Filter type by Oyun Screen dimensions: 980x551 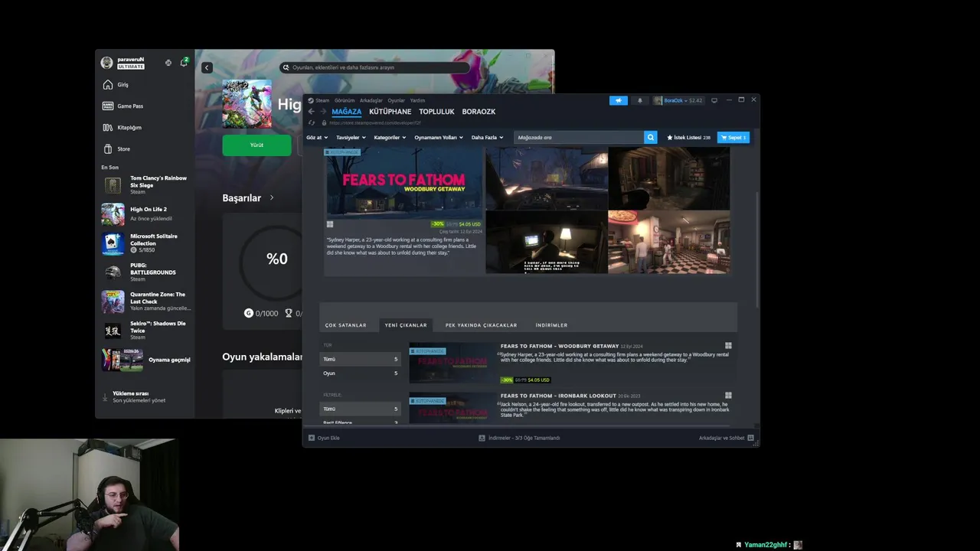click(x=360, y=373)
